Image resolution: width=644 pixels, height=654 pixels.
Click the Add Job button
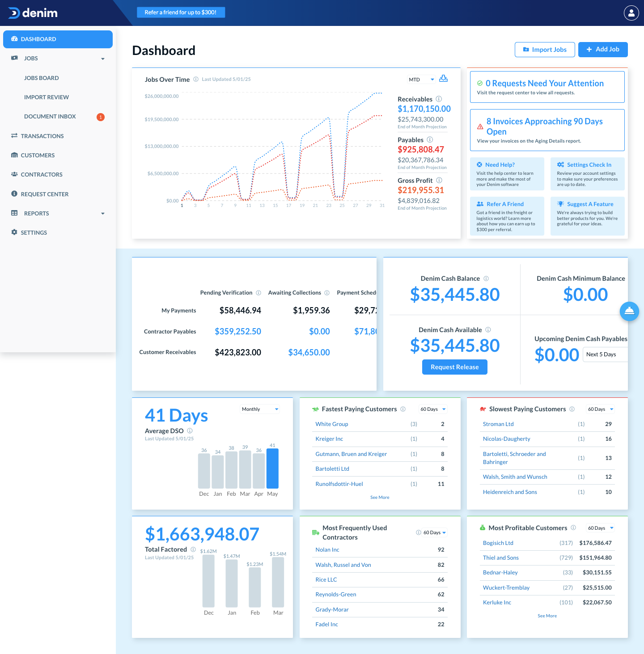(x=602, y=50)
